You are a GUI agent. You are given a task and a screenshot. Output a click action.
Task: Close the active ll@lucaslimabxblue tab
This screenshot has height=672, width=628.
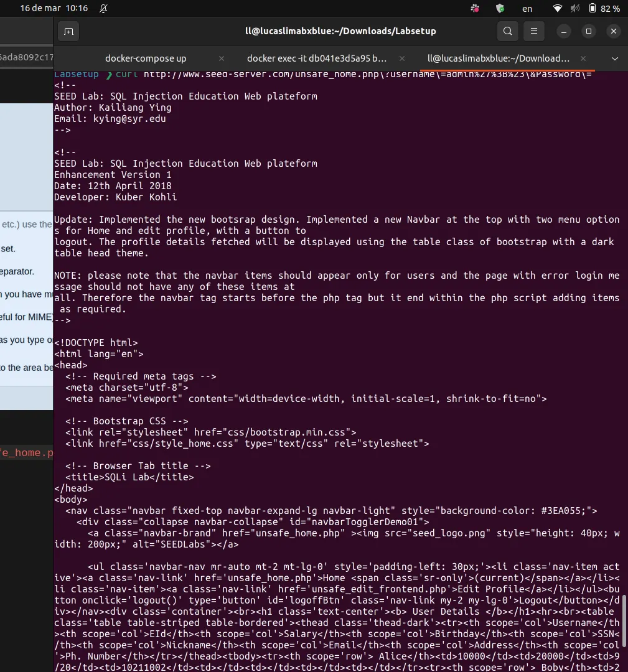click(583, 58)
